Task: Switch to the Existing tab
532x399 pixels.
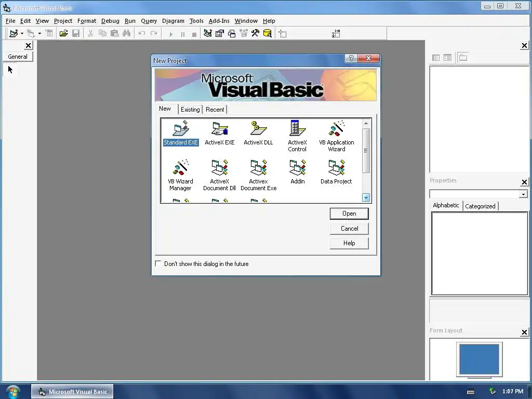Action: [190, 110]
